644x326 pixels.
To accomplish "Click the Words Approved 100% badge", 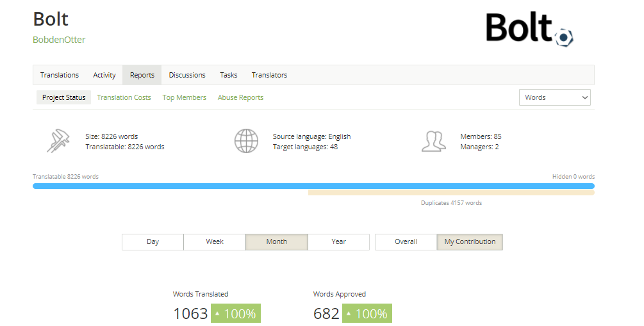I will (367, 313).
